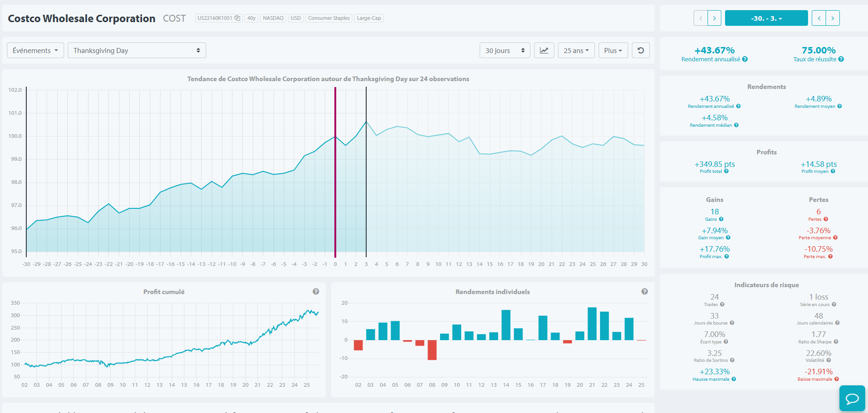Screen dimensions: 868x413
Task: Show help for Profit total
Action: (x=726, y=171)
